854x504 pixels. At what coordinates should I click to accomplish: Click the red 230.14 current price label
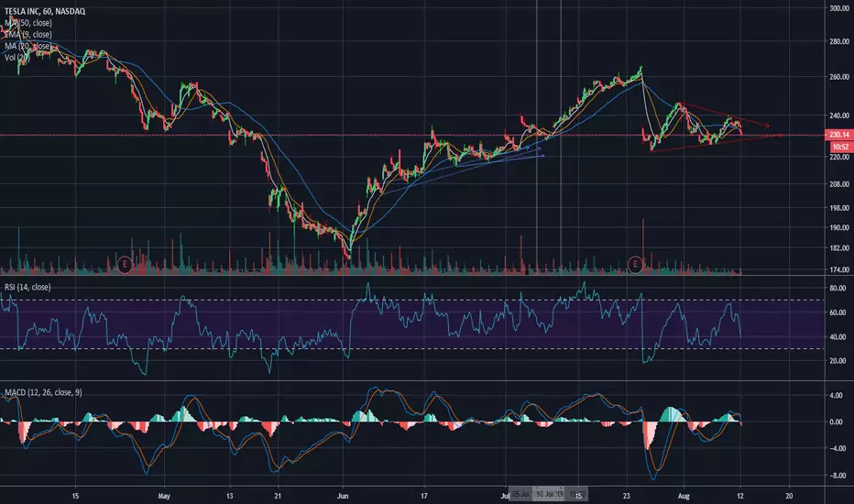(x=839, y=135)
